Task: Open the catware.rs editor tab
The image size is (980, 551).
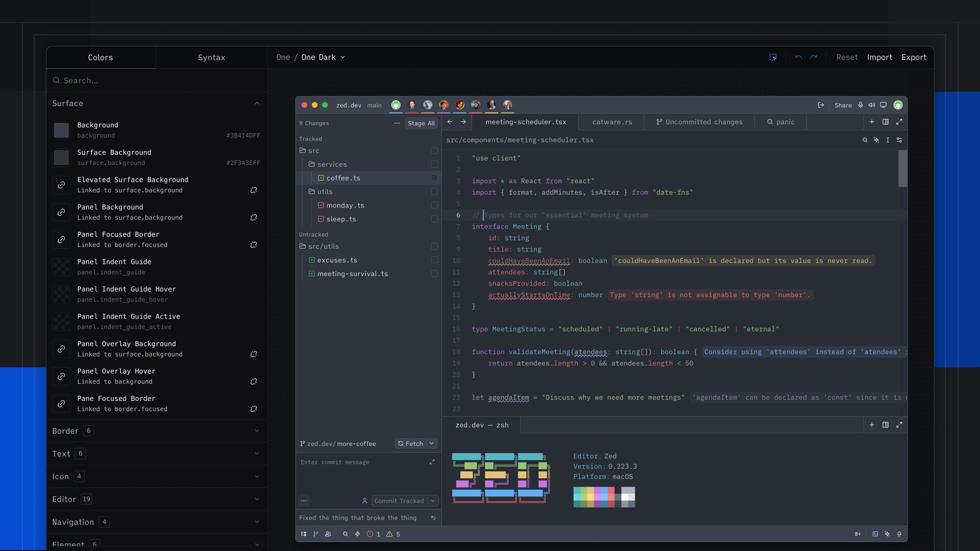Action: (x=611, y=122)
